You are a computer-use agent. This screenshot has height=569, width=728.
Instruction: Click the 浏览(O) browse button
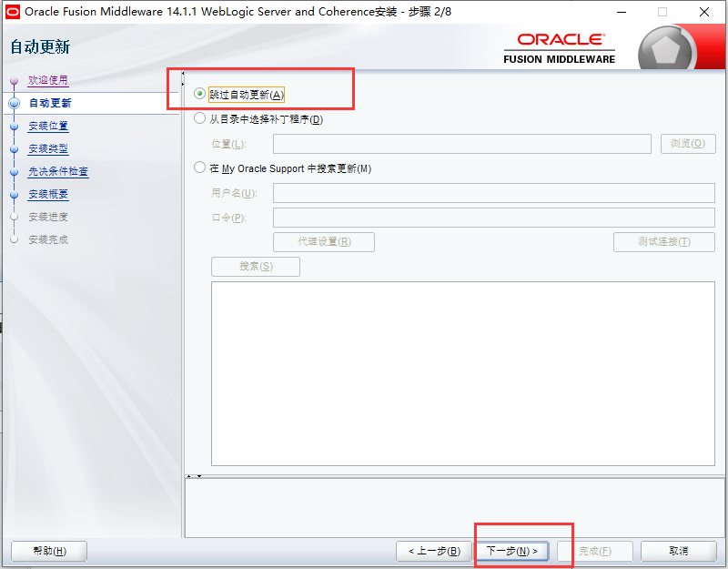pyautogui.click(x=688, y=144)
